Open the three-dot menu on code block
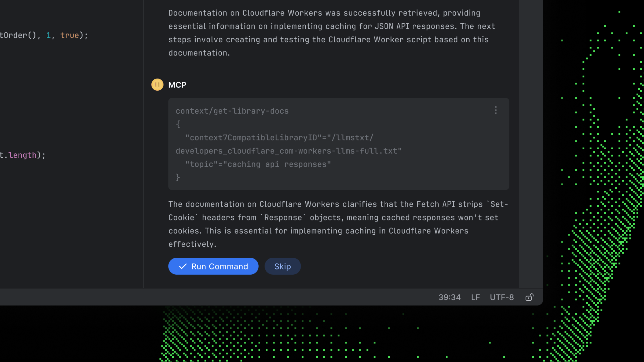644x362 pixels. tap(496, 110)
